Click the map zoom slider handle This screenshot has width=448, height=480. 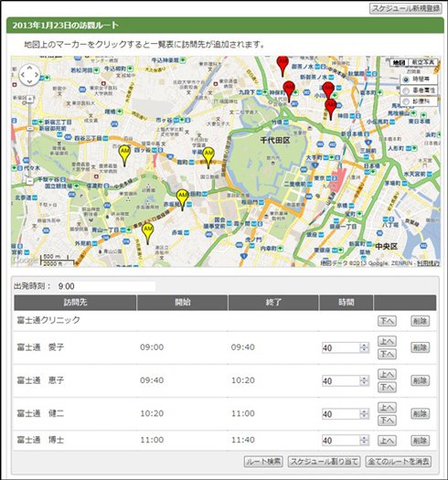point(29,129)
